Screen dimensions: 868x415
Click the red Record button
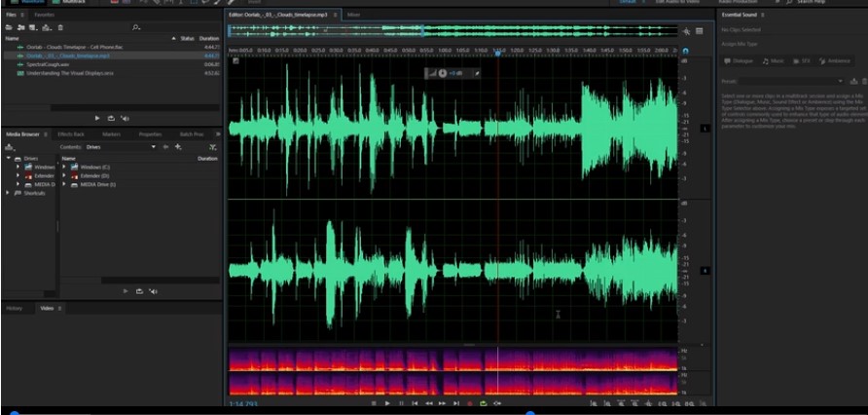469,404
